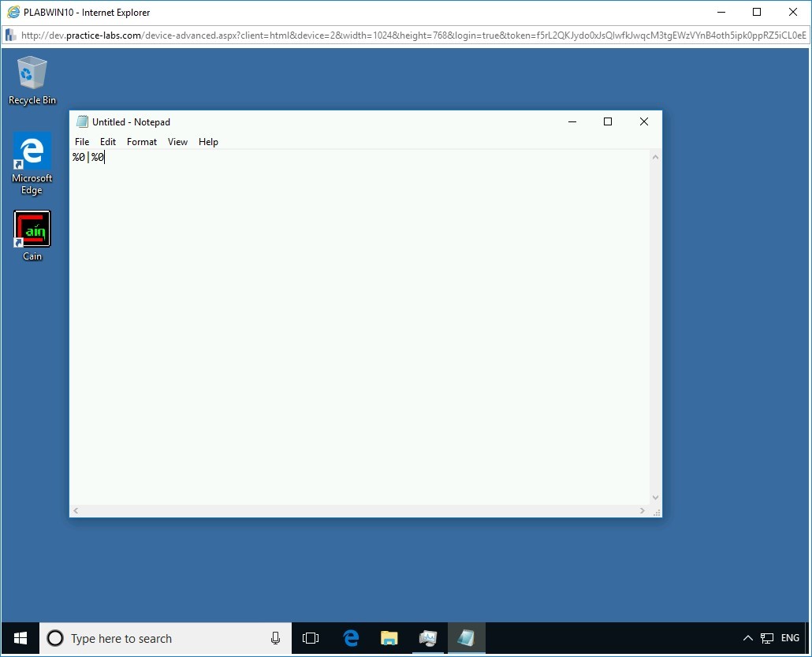This screenshot has width=812, height=657.
Task: Launch Edge from the taskbar
Action: click(x=349, y=638)
